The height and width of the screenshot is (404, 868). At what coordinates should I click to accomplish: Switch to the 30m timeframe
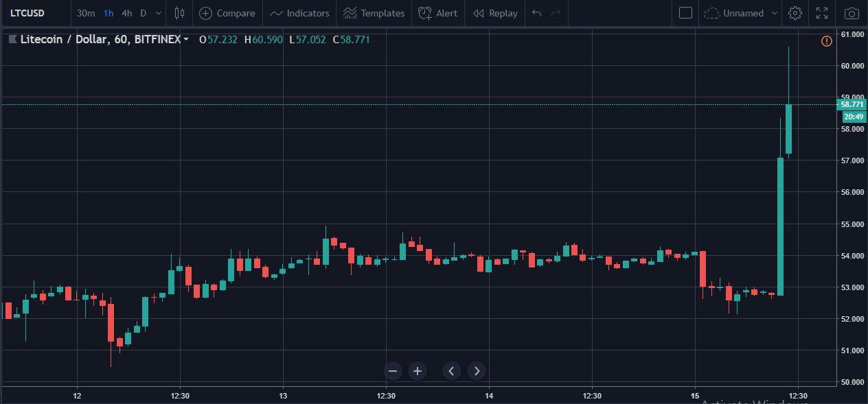[x=86, y=13]
